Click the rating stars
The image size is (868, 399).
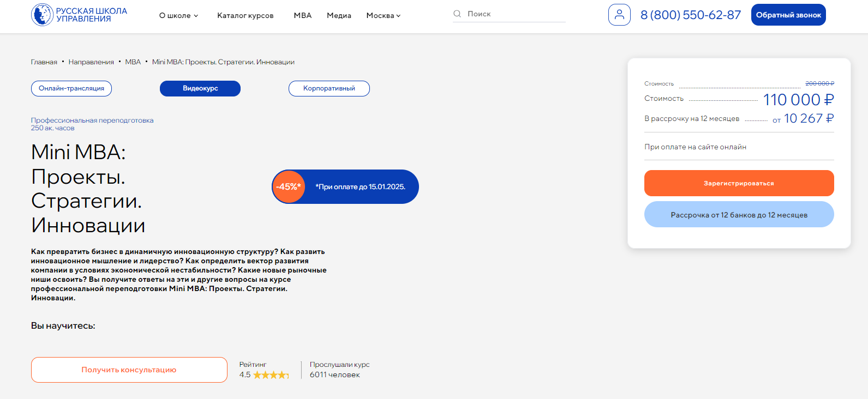(x=271, y=375)
